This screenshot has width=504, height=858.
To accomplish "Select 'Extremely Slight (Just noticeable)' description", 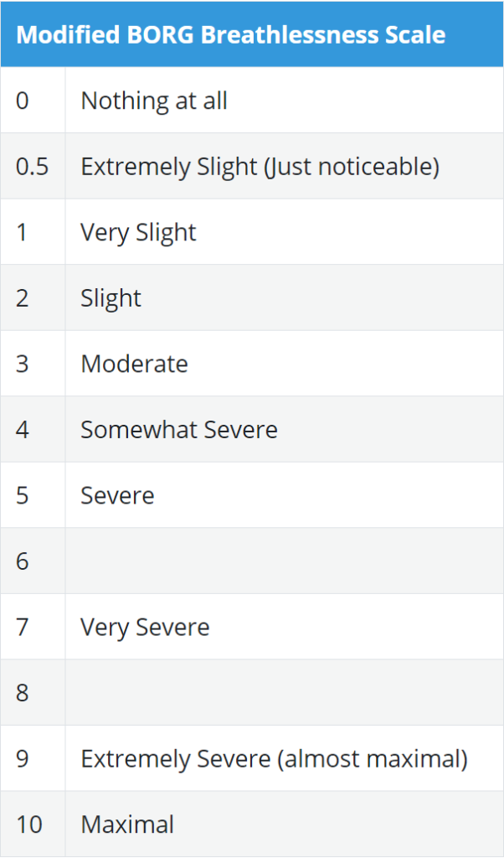I will point(260,166).
